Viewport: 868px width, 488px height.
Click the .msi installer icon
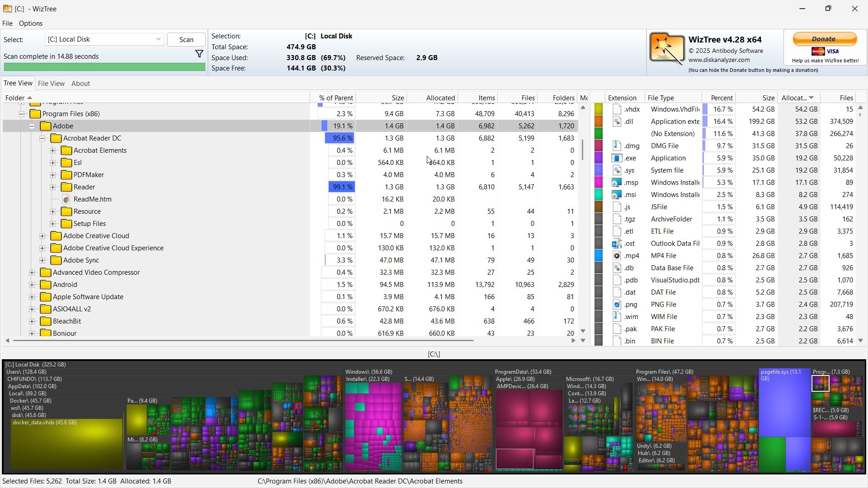pyautogui.click(x=617, y=195)
